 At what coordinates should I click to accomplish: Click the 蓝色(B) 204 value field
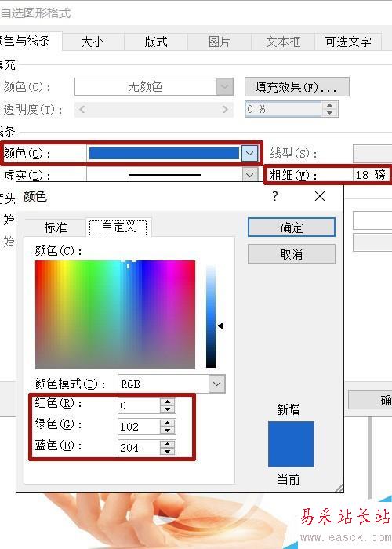pyautogui.click(x=139, y=448)
